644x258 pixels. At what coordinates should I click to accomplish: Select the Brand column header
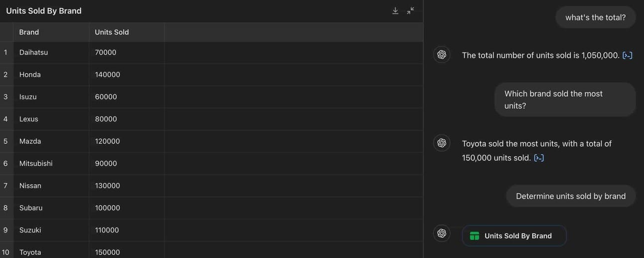pyautogui.click(x=29, y=32)
